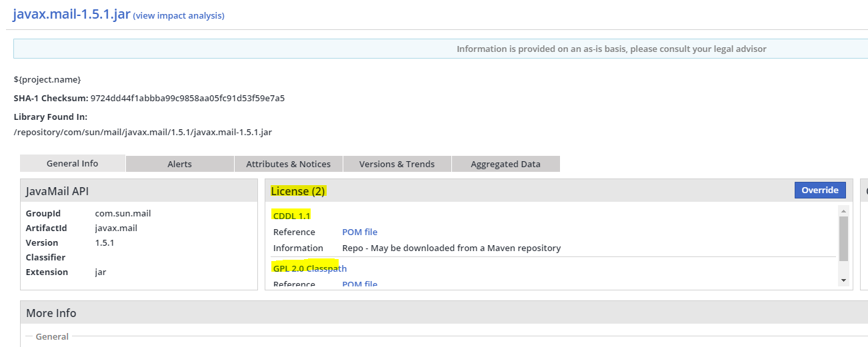Viewport: 868px width, 347px height.
Task: Select the Attributes & Notices tab
Action: pyautogui.click(x=288, y=164)
